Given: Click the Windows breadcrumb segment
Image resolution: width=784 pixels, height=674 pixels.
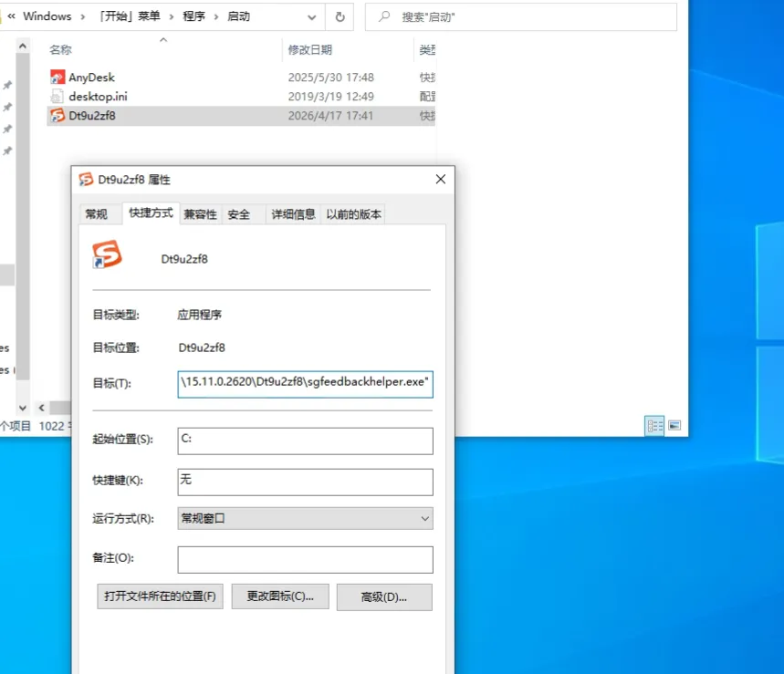Looking at the screenshot, I should point(47,16).
